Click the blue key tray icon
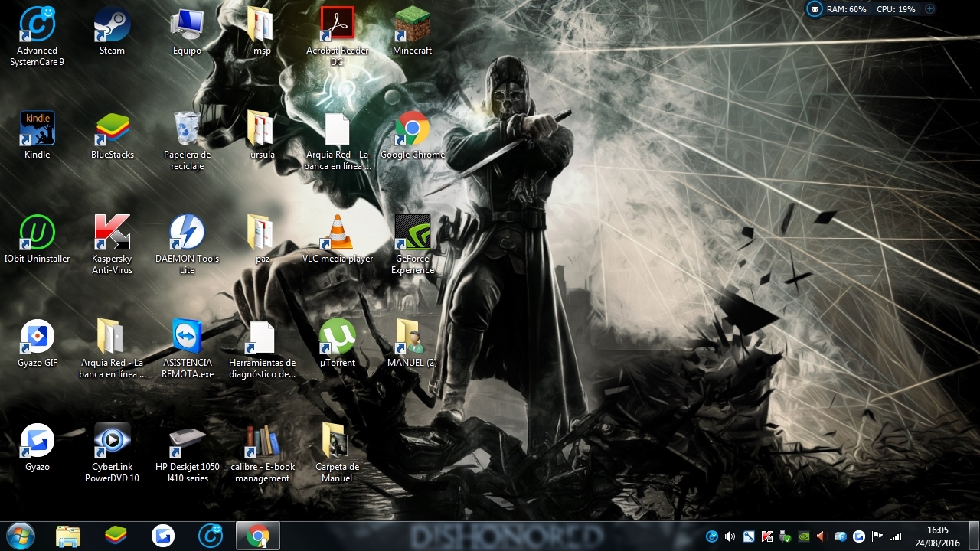This screenshot has height=551, width=980. coord(749,536)
